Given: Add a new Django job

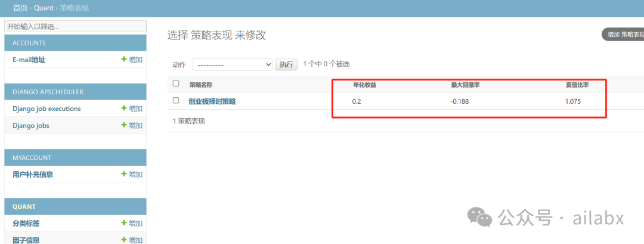Looking at the screenshot, I should (x=132, y=125).
